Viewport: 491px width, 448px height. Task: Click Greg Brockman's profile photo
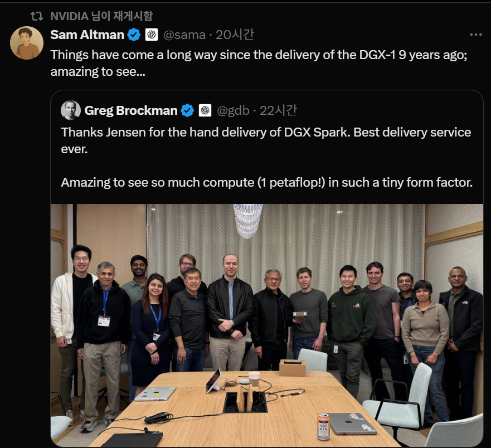(71, 110)
